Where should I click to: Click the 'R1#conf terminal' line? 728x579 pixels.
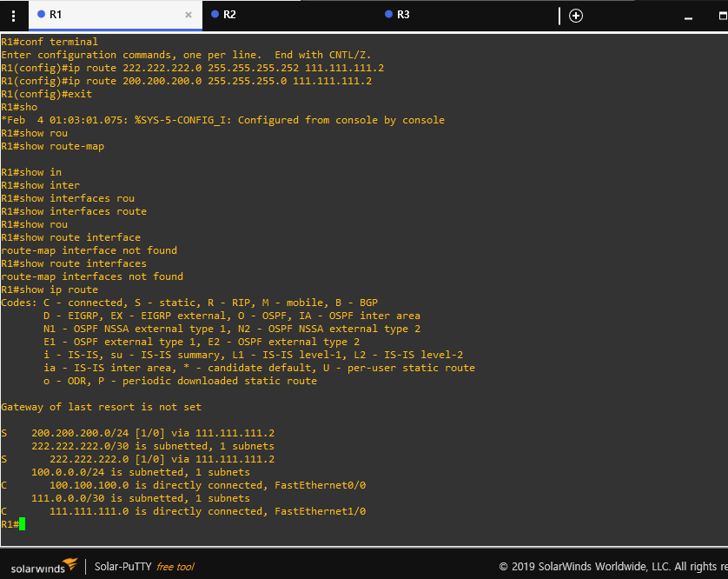pos(50,42)
